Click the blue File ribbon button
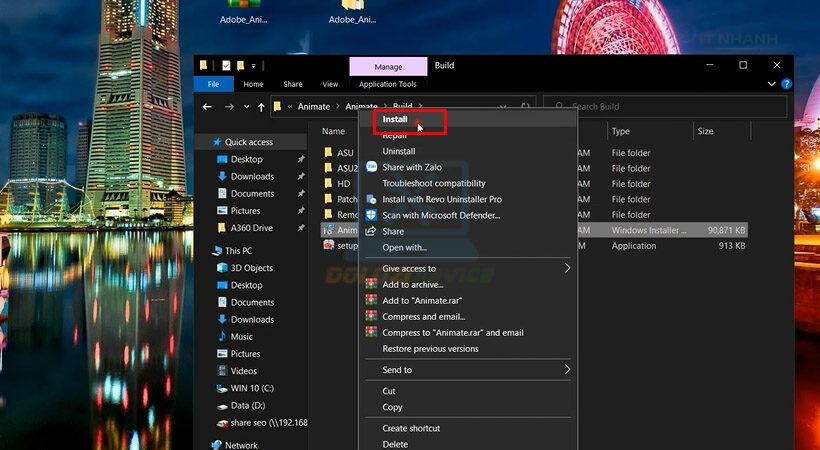Screen dimensions: 820x450 pyautogui.click(x=213, y=84)
